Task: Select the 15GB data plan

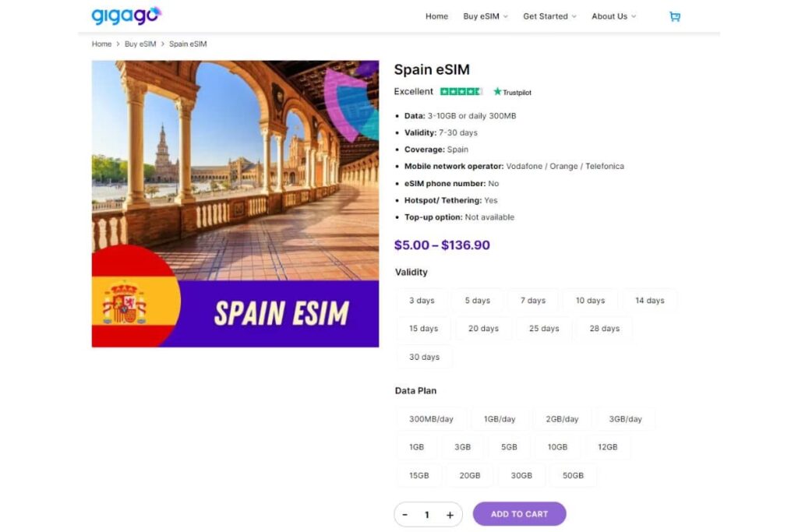Action: click(418, 475)
